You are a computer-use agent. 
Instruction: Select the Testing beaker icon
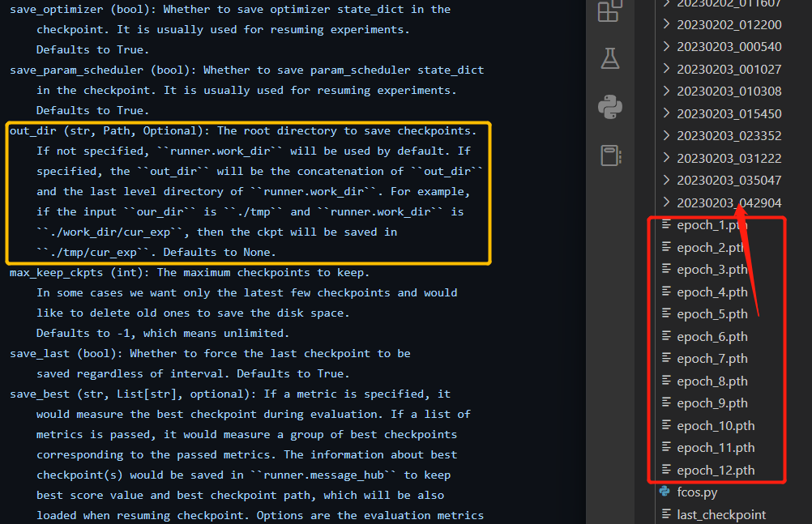609,58
